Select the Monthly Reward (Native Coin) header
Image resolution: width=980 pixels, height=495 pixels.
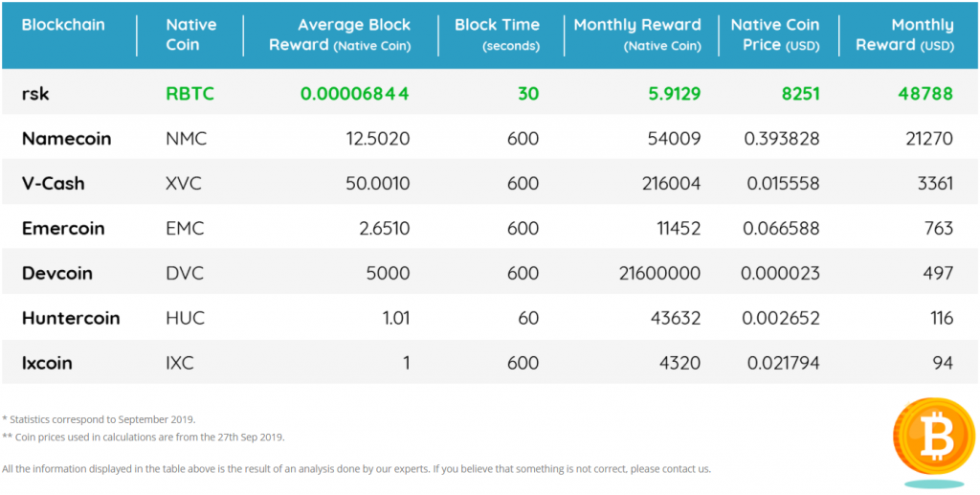pos(637,34)
